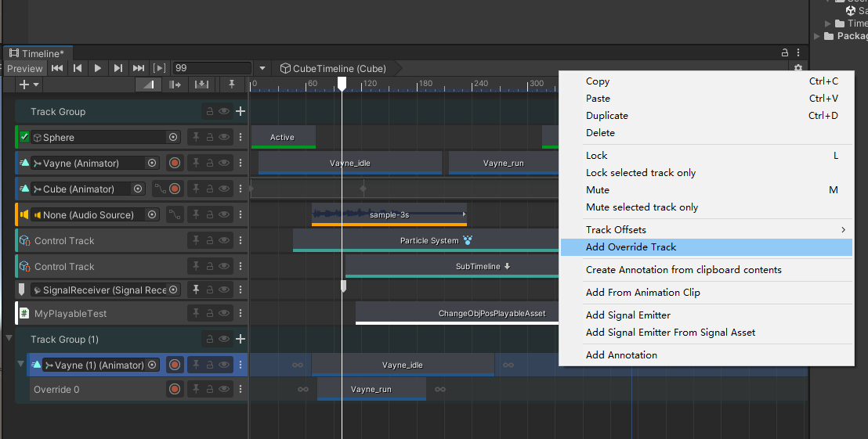Select Add Signal Emitter menu entry
868x439 pixels.
coord(627,315)
